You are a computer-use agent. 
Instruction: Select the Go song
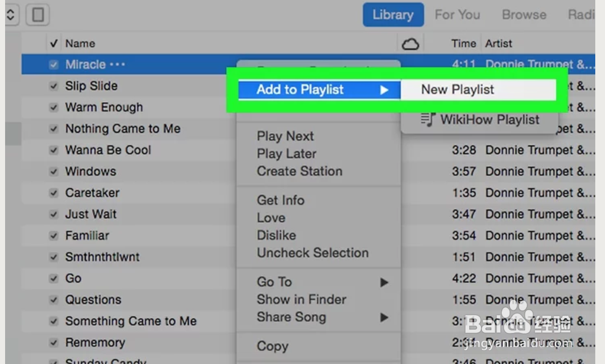tap(73, 278)
